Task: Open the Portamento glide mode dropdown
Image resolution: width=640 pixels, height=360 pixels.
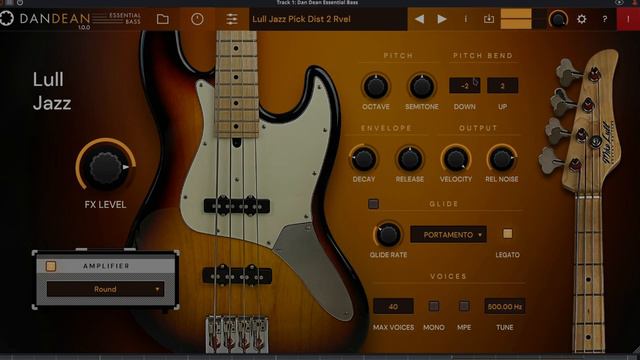Action: point(448,235)
